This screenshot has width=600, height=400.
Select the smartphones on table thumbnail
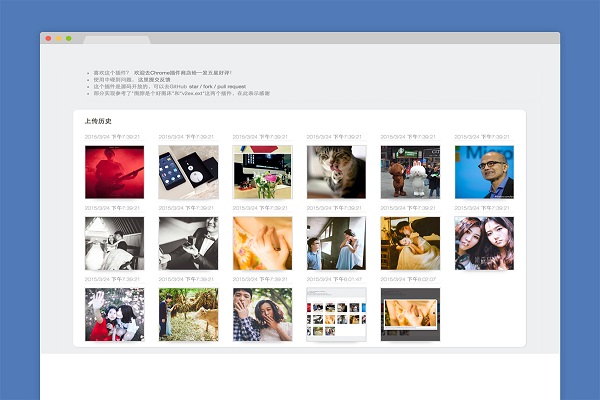click(188, 172)
